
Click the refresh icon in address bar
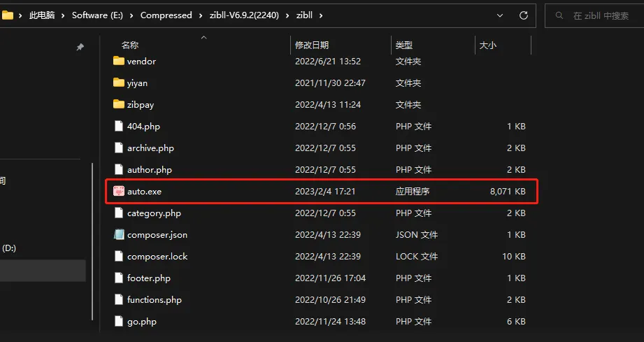coord(523,15)
